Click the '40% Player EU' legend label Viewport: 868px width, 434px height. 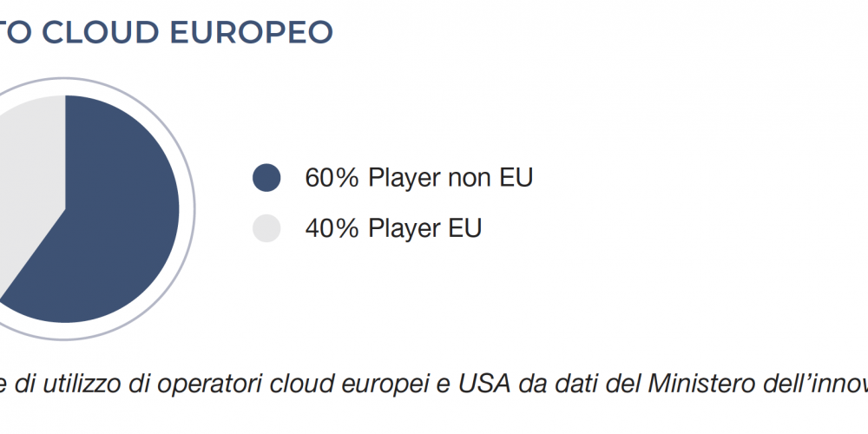click(x=393, y=228)
